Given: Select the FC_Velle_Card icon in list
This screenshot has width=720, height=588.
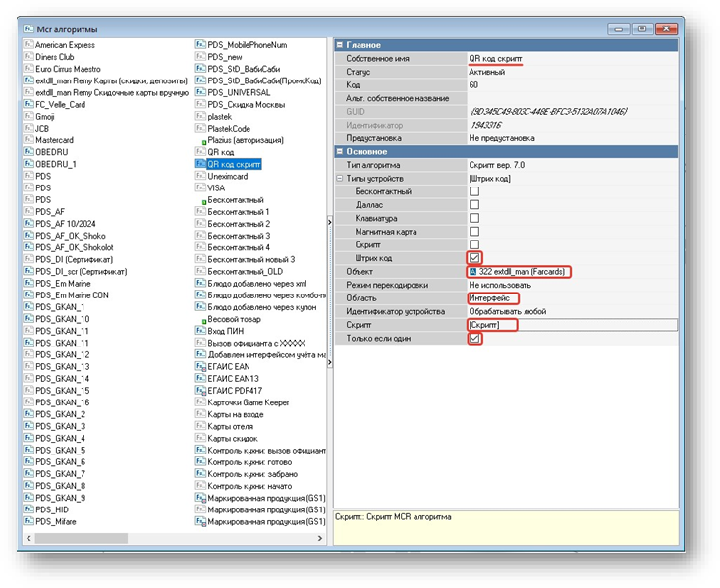Looking at the screenshot, I should tap(28, 103).
